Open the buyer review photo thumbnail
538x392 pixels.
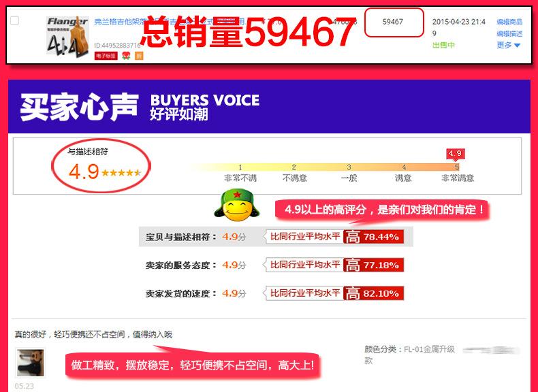point(30,363)
